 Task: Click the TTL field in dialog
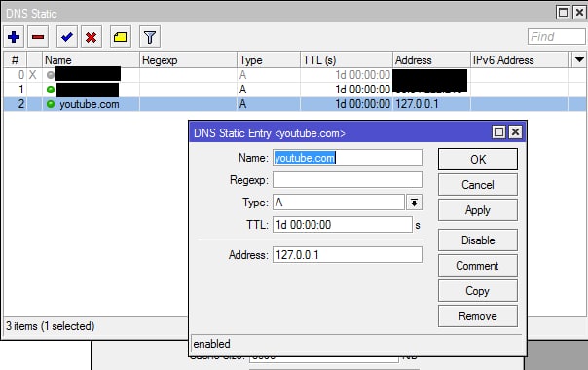343,224
